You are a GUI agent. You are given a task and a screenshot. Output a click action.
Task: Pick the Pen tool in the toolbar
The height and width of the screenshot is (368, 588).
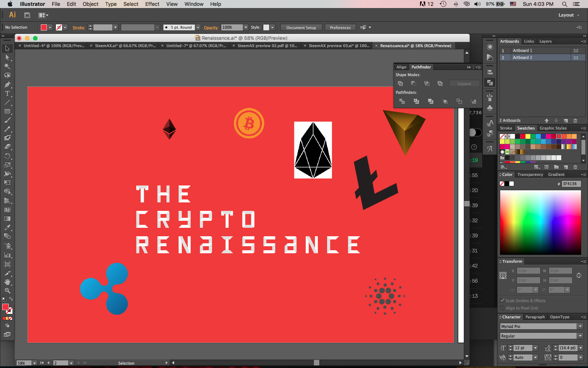click(7, 85)
